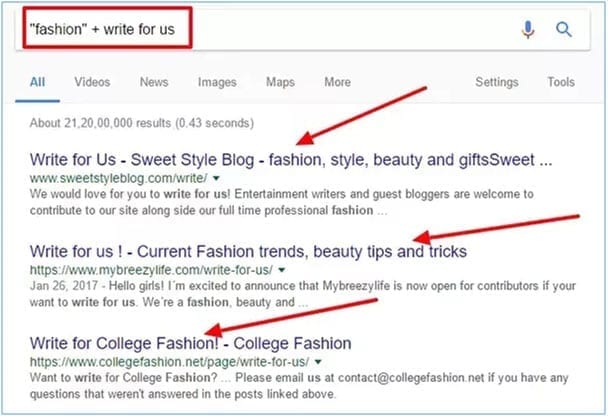Viewport: 608px width, 416px height.
Task: Click the "About 21,20,00,000 results" count text
Action: tap(142, 123)
